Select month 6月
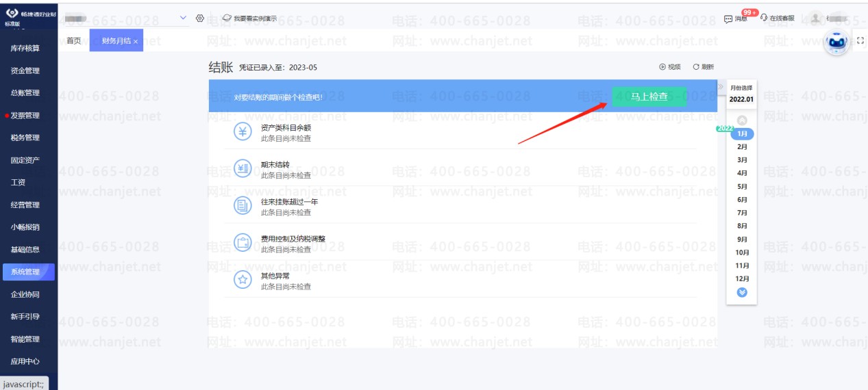This screenshot has width=868, height=390. click(742, 200)
